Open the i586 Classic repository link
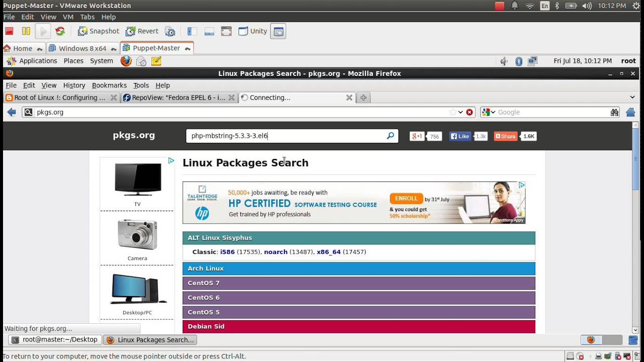Image resolution: width=644 pixels, height=362 pixels. click(227, 252)
